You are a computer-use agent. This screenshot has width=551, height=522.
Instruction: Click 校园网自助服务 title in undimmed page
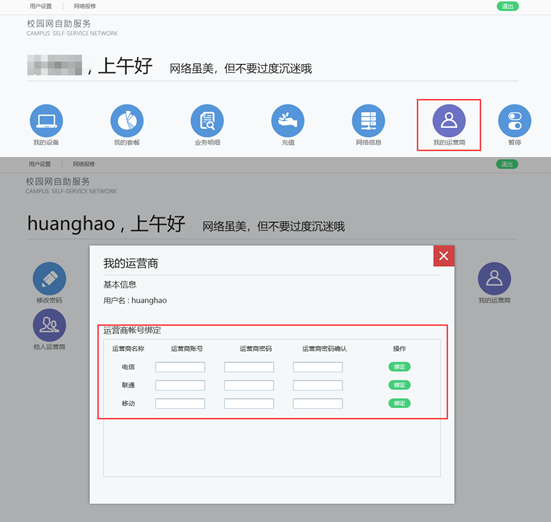[x=59, y=24]
